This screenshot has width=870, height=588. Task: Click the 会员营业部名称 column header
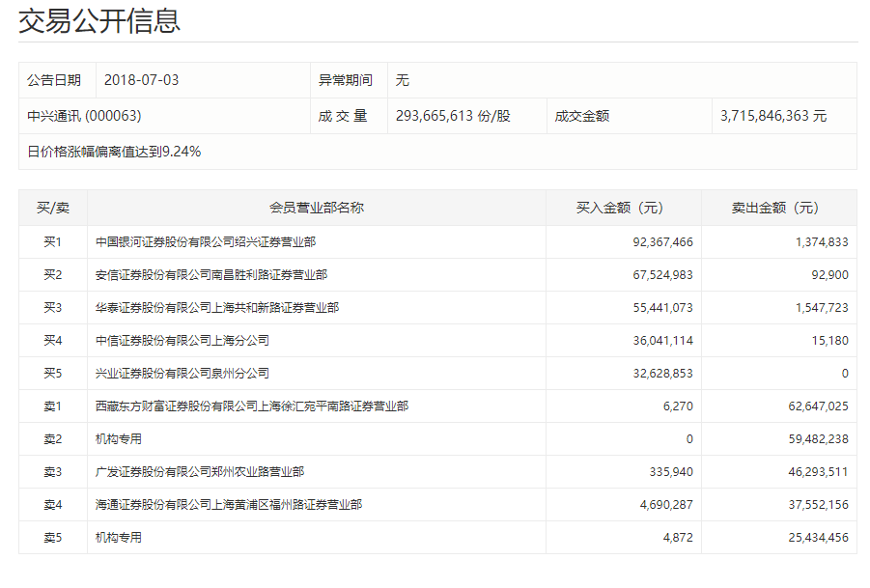click(317, 208)
